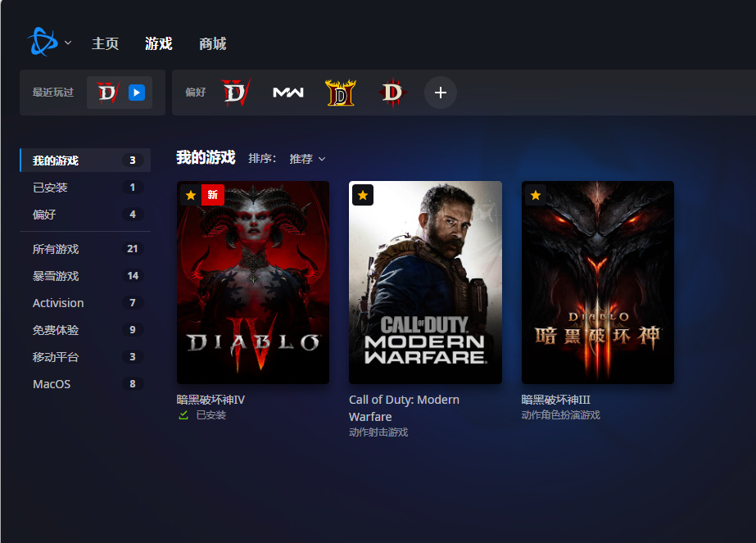Open the Activision games category
Viewport: 756px width, 543px height.
coord(85,303)
